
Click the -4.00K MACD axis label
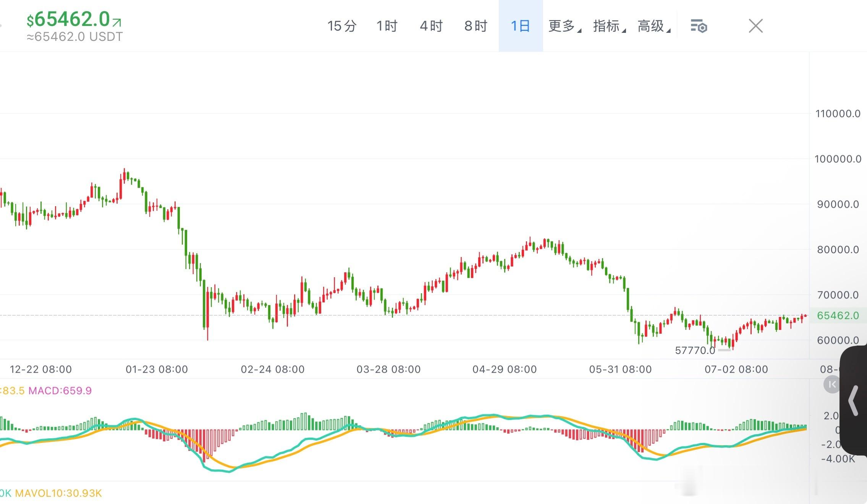click(x=838, y=459)
